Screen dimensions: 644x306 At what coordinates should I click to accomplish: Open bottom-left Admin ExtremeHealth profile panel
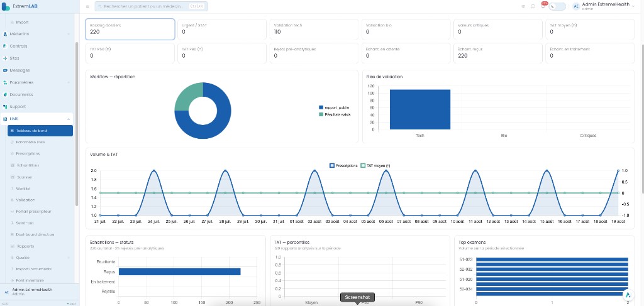point(40,292)
